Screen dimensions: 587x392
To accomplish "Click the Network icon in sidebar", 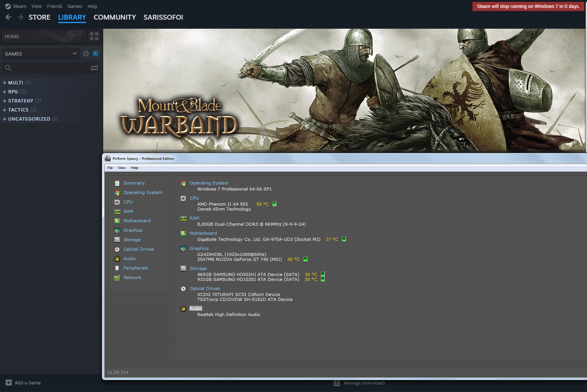I will point(117,277).
